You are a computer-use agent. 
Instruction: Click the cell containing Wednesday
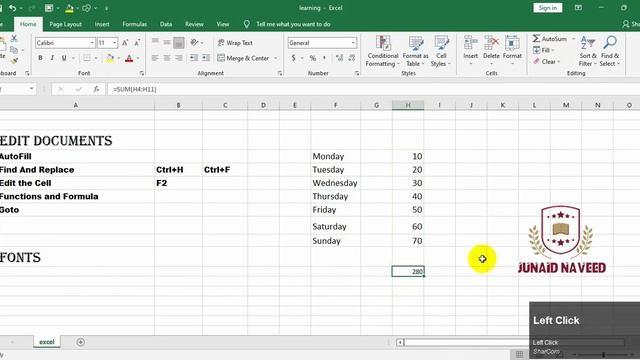pos(335,183)
